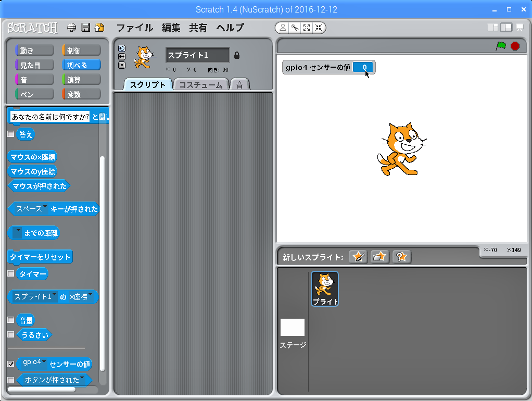Click sprite preview thumbnail in header
532x401 pixels.
tap(145, 57)
